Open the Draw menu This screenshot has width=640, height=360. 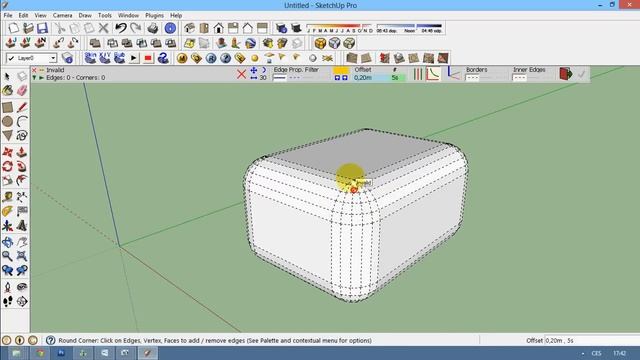point(85,15)
